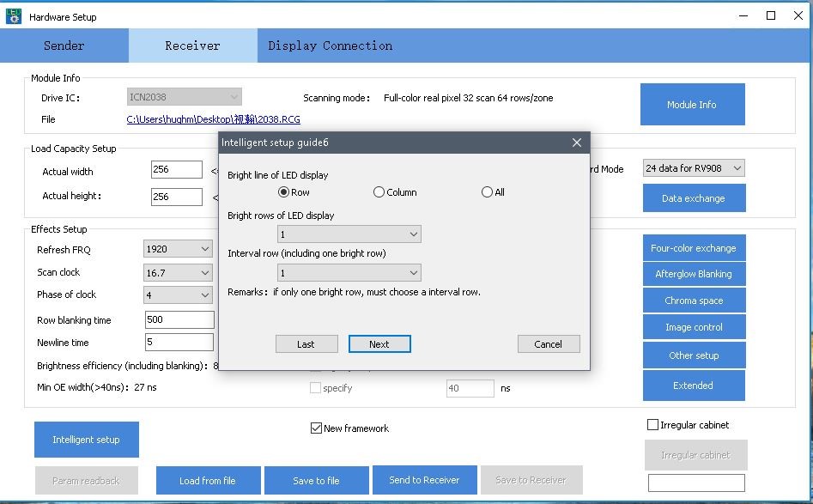This screenshot has height=504, width=813.
Task: Open the Display Connection tab
Action: point(330,46)
